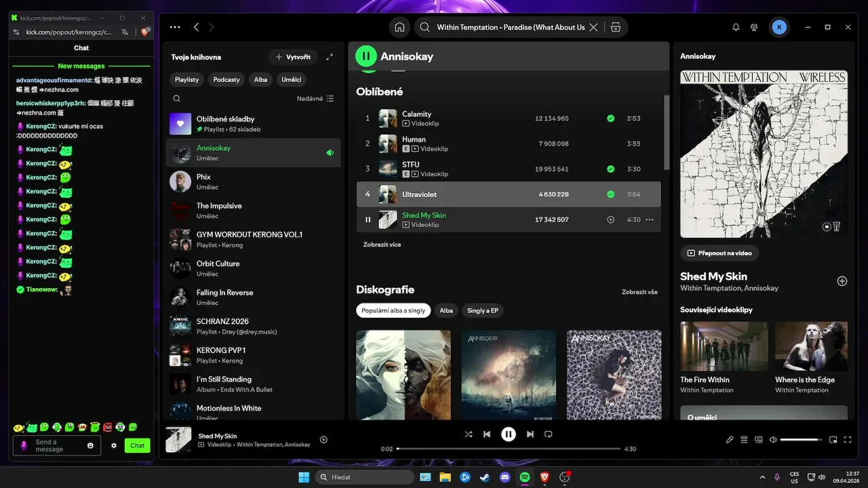This screenshot has width=868, height=488.
Task: Open more options for the Shed My Skin row
Action: tap(650, 220)
